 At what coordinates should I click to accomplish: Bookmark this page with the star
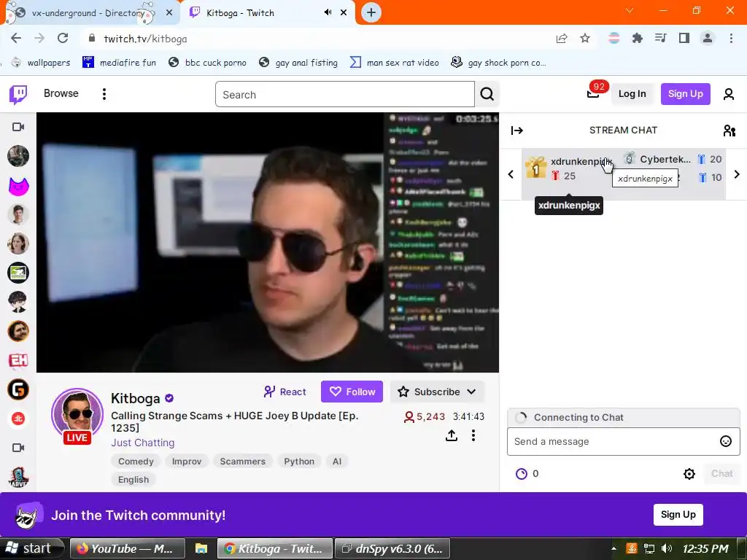pos(585,39)
